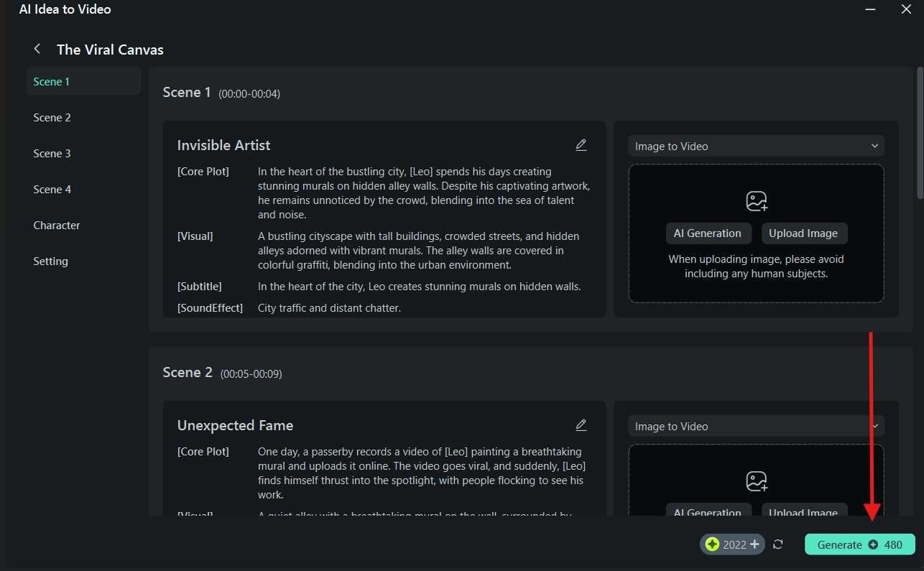Click the back arrow beside The Viral Canvas
Viewport: 924px width, 571px height.
[37, 49]
